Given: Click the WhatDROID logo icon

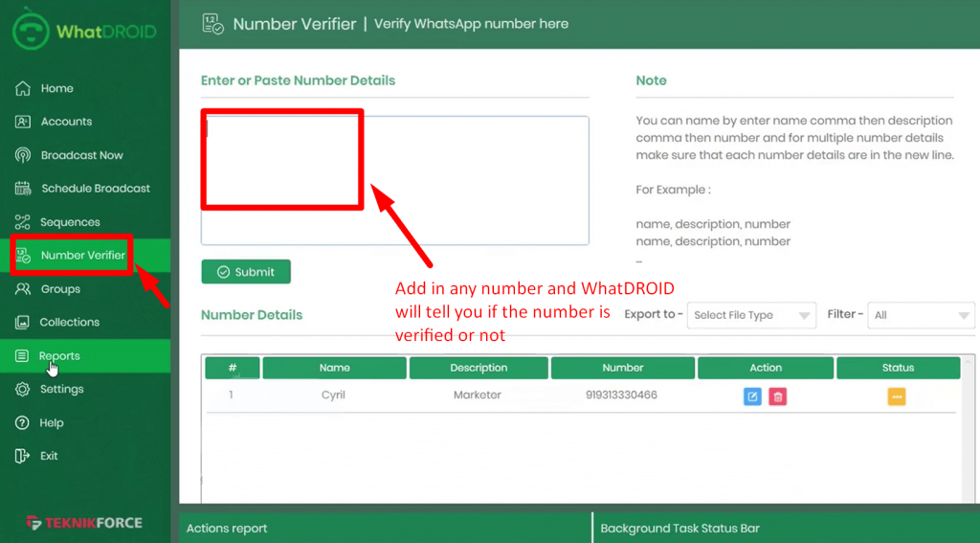Looking at the screenshot, I should tap(31, 29).
